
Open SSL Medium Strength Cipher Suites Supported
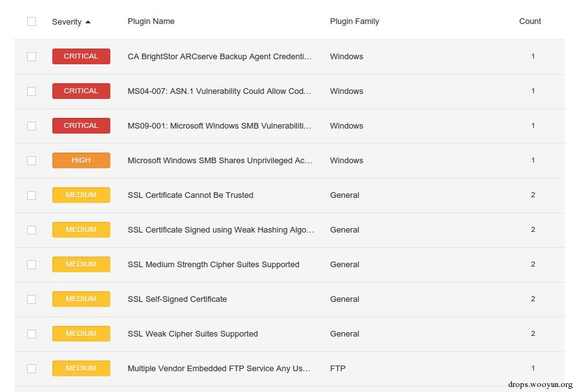click(x=213, y=265)
